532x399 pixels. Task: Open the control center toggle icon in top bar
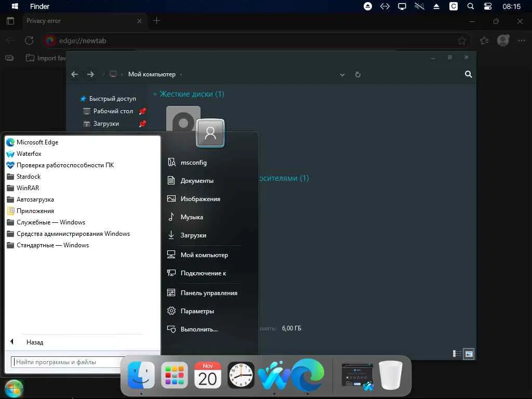(487, 6)
